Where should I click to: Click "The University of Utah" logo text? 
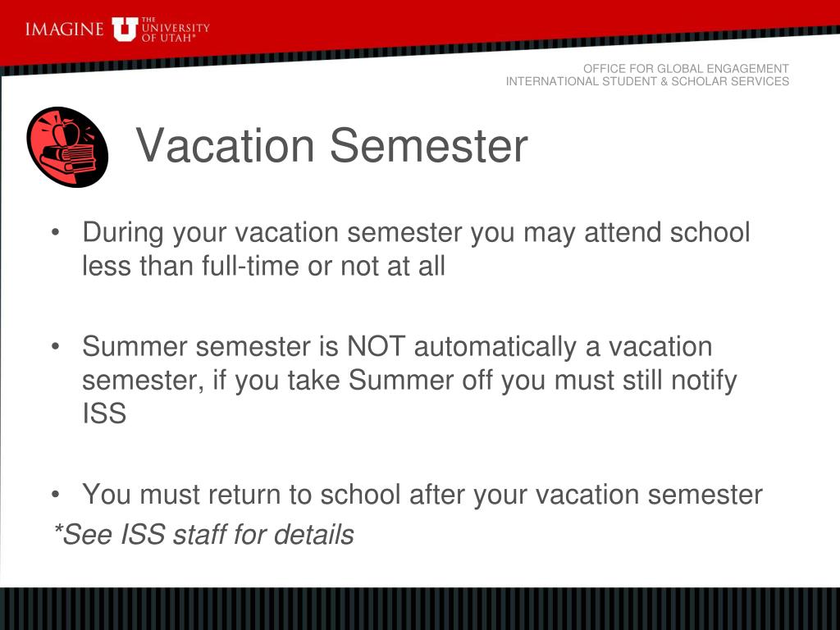coord(176,30)
